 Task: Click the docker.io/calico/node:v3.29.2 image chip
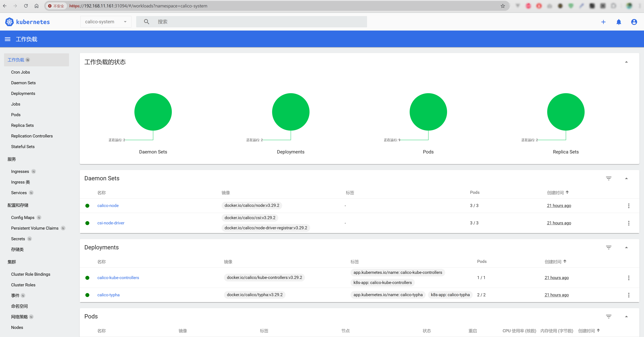[252, 205]
